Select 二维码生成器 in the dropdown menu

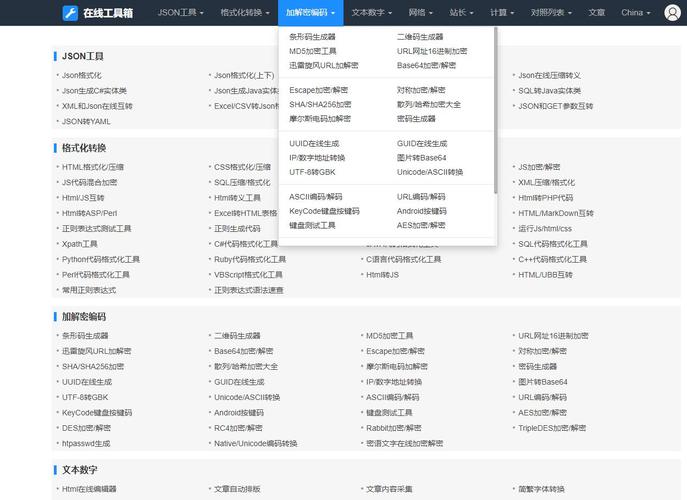point(420,37)
